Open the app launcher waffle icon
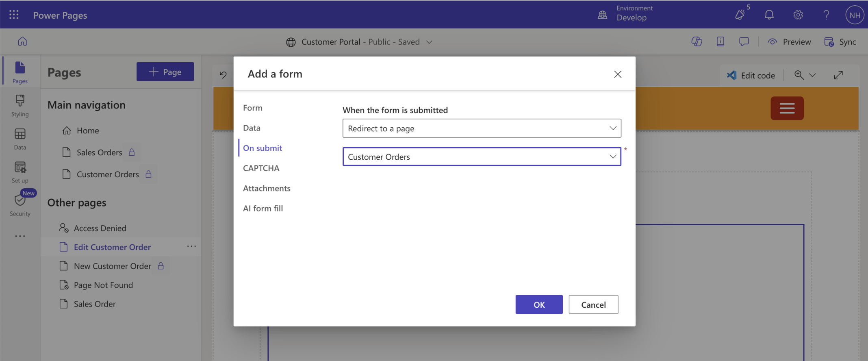 click(x=14, y=15)
